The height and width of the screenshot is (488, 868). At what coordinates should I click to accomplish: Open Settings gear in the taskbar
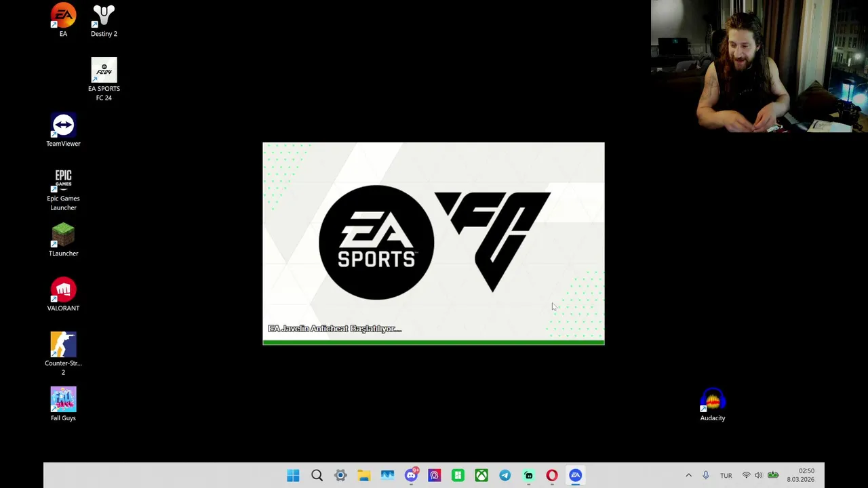pyautogui.click(x=340, y=475)
